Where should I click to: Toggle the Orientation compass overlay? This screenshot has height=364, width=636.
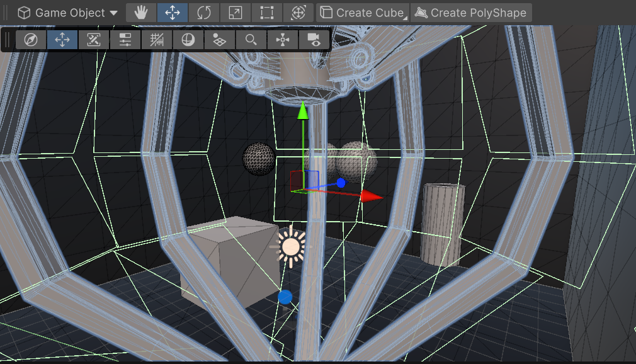coord(31,40)
